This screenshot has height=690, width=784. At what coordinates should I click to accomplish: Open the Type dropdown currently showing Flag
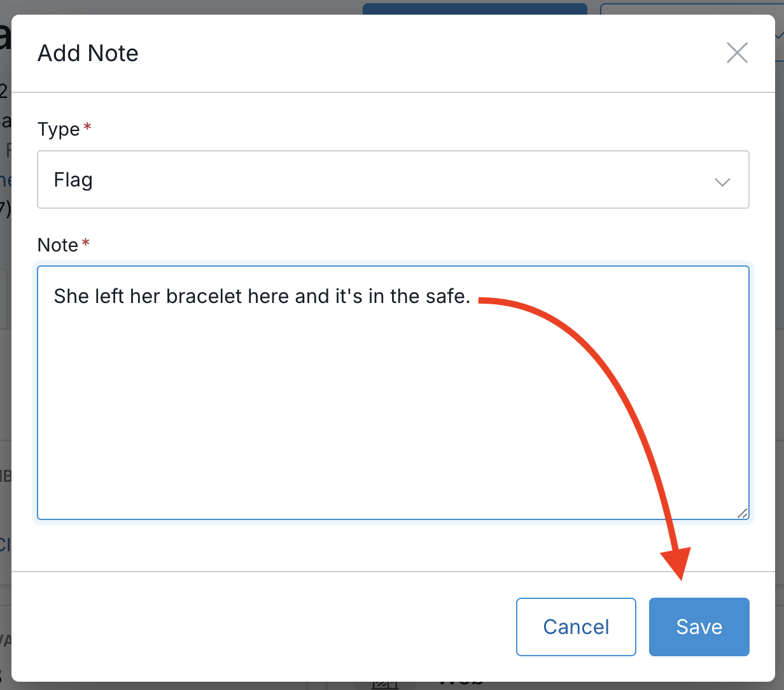393,180
